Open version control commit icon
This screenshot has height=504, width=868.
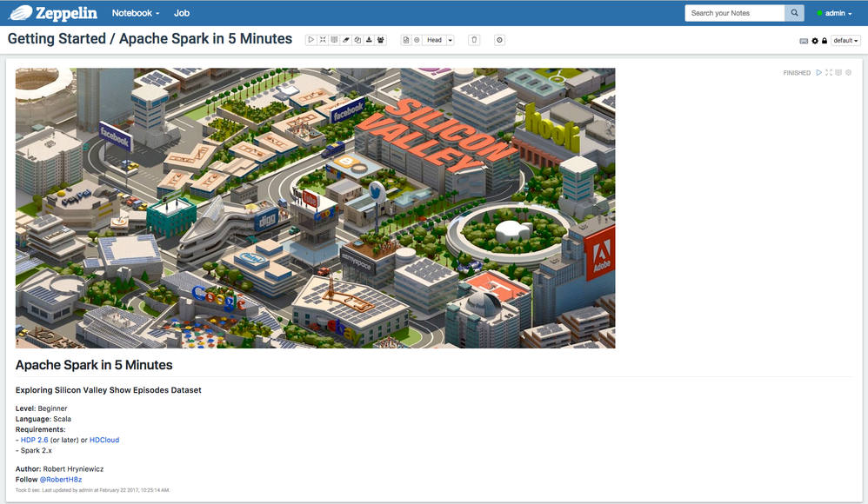pos(406,40)
